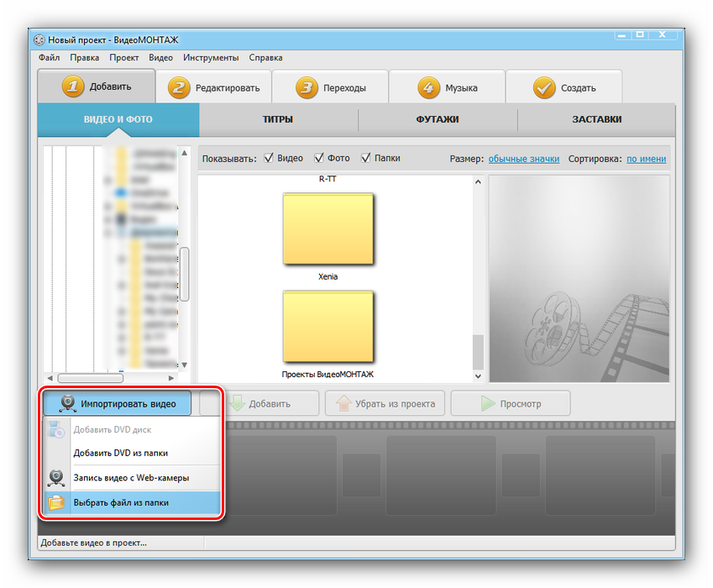713x588 pixels.
Task: Uncheck the Видео filter checkbox
Action: point(269,158)
